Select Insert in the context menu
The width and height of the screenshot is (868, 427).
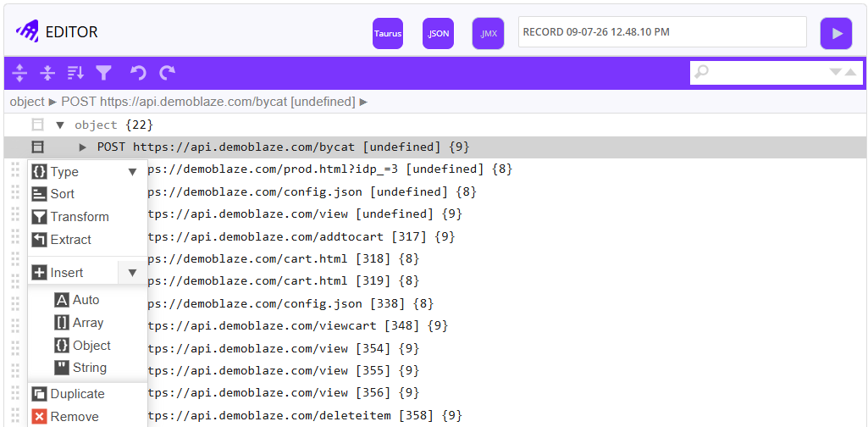[73, 273]
